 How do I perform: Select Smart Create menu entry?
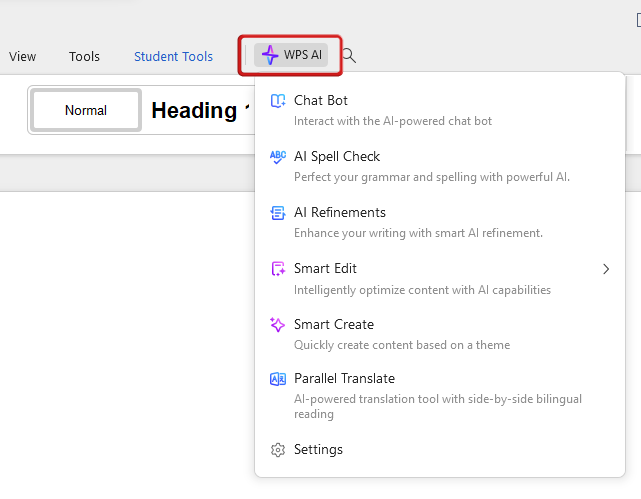(x=439, y=334)
